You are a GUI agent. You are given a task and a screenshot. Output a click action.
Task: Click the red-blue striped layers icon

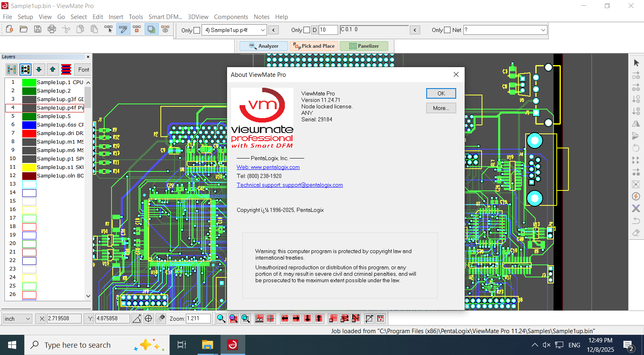click(66, 70)
